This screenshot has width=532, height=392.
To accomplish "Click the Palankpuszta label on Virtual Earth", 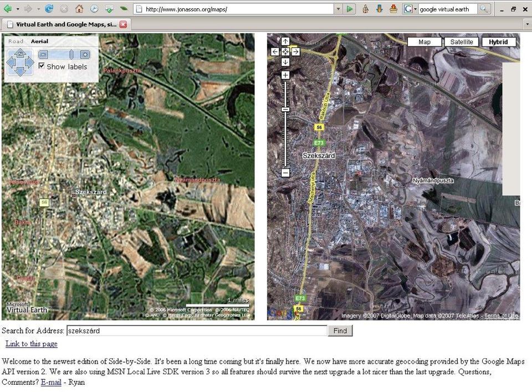I will click(x=122, y=70).
